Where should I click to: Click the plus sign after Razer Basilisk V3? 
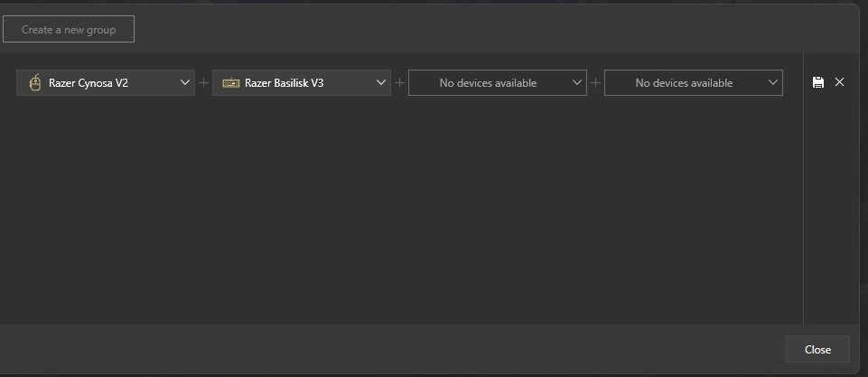point(400,83)
